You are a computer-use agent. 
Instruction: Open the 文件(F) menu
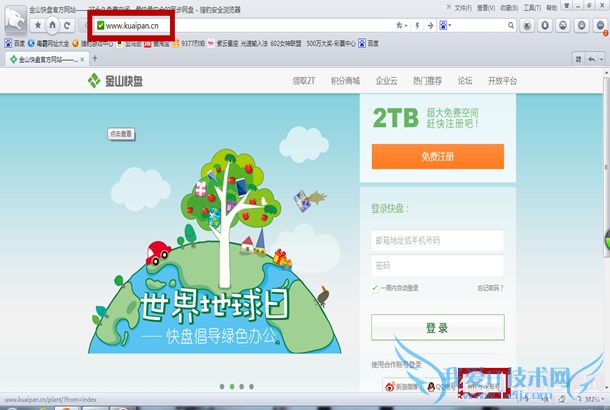(463, 8)
